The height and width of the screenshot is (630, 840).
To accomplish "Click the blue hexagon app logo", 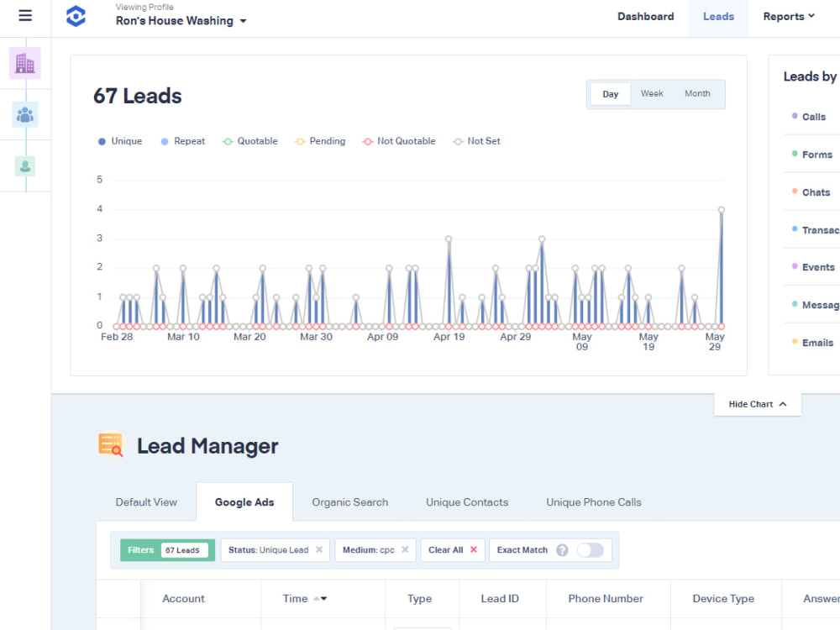I will 76,16.
